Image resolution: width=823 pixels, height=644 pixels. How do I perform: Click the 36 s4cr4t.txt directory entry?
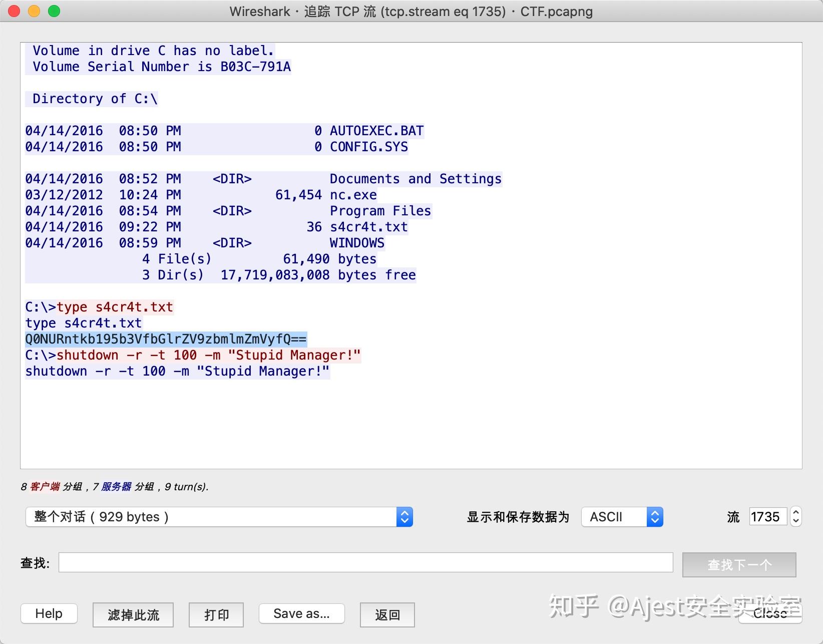tap(217, 227)
